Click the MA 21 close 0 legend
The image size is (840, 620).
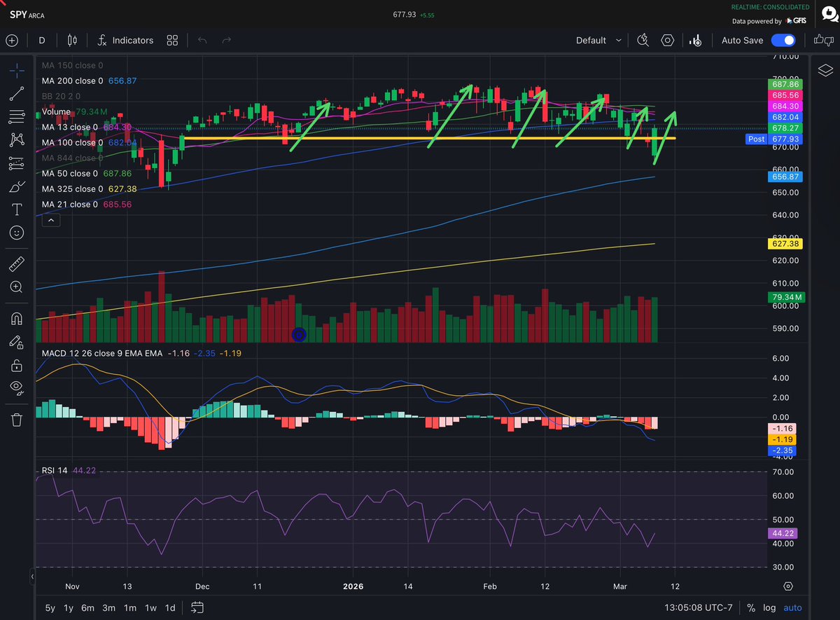point(70,204)
